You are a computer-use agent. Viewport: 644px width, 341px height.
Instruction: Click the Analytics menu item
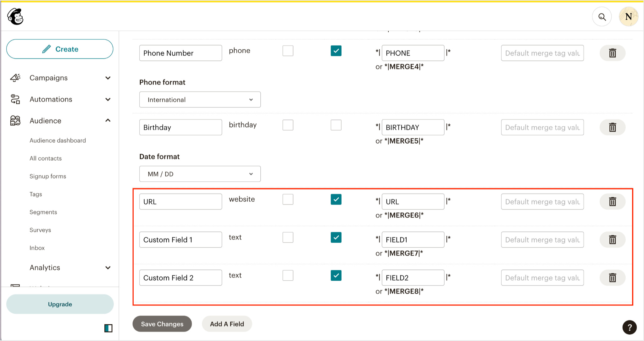click(45, 267)
